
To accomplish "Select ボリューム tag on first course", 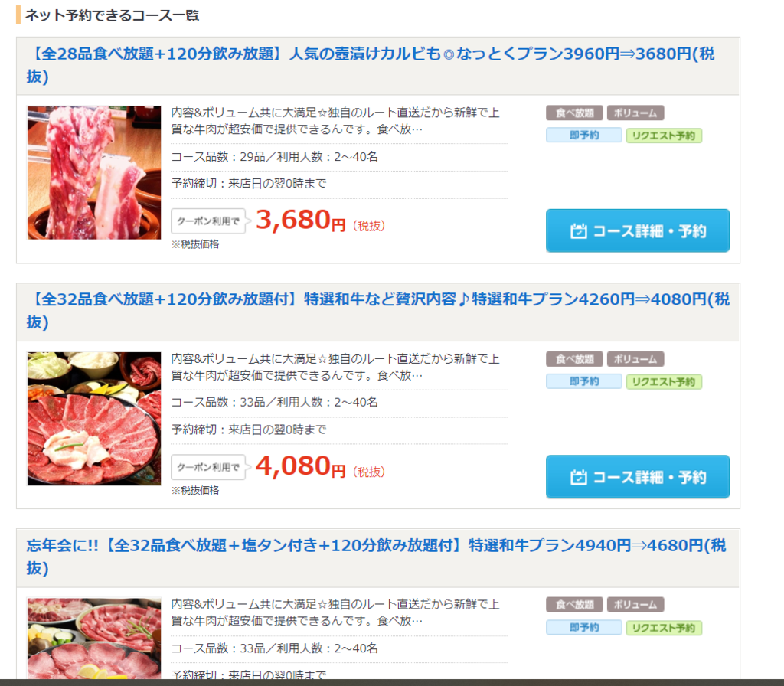I will (x=635, y=113).
